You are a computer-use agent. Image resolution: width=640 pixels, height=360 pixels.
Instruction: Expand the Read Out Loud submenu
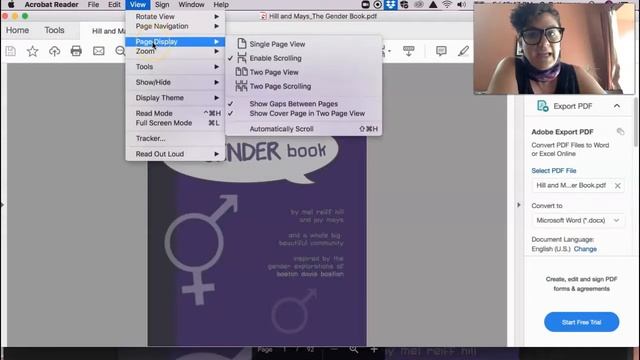175,154
